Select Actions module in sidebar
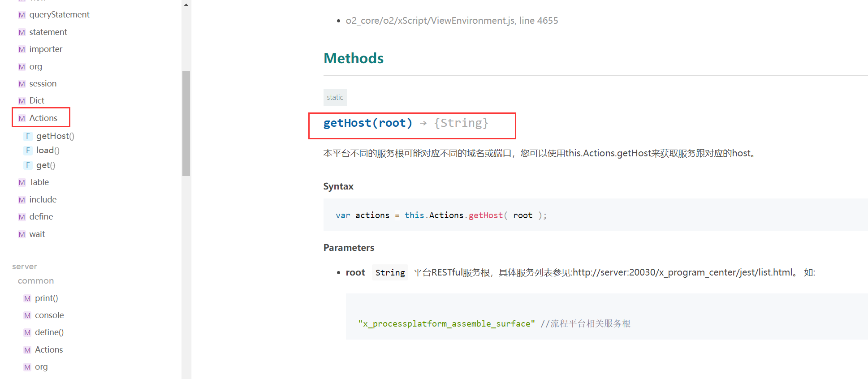The width and height of the screenshot is (868, 379). 43,118
